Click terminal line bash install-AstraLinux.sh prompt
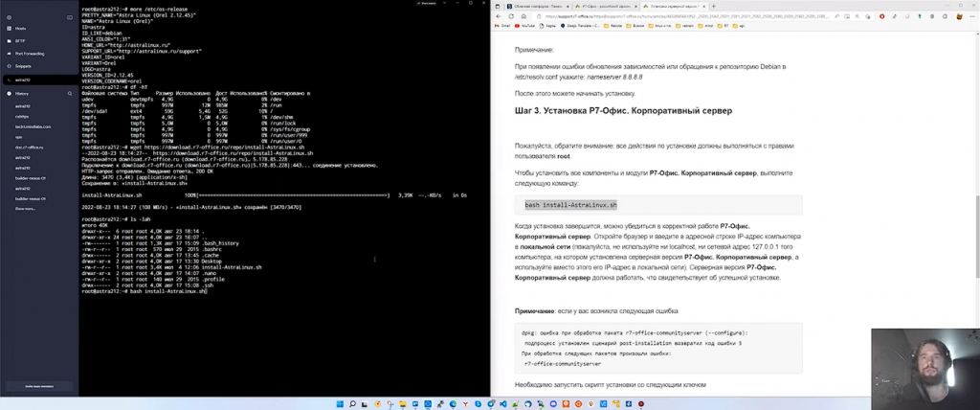Screen dimensions: 980x410 point(144,292)
